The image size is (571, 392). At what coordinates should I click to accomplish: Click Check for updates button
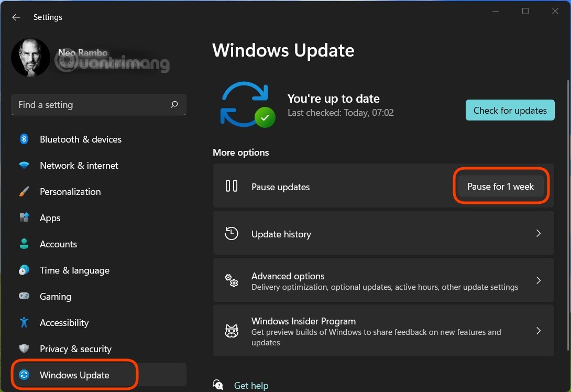click(510, 110)
